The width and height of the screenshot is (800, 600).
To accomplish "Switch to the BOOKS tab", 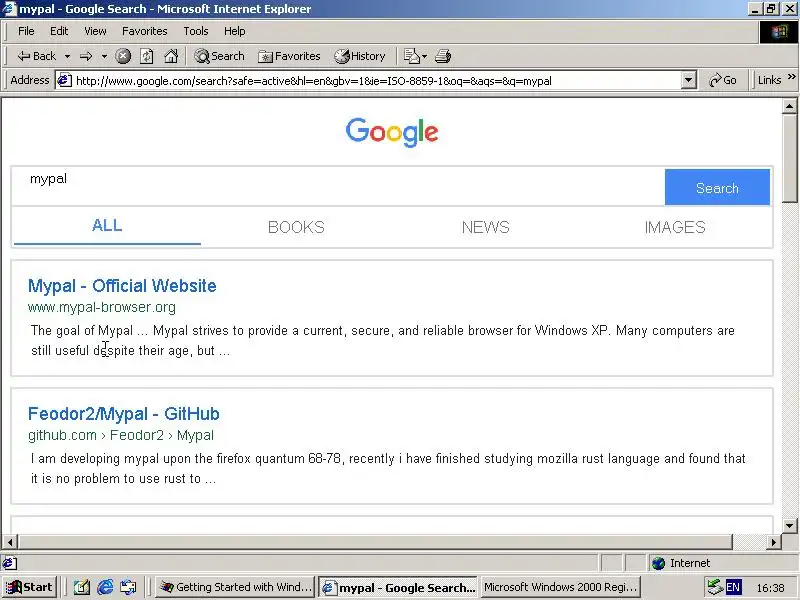I will 296,227.
